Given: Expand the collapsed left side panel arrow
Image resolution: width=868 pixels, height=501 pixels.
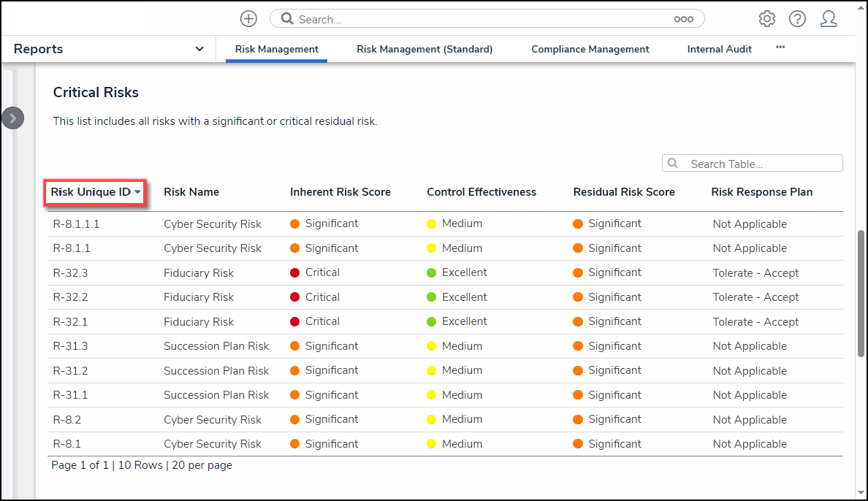Looking at the screenshot, I should tap(12, 118).
